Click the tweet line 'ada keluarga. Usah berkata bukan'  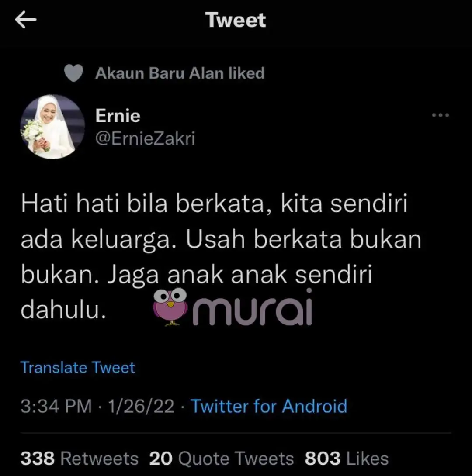[221, 240]
